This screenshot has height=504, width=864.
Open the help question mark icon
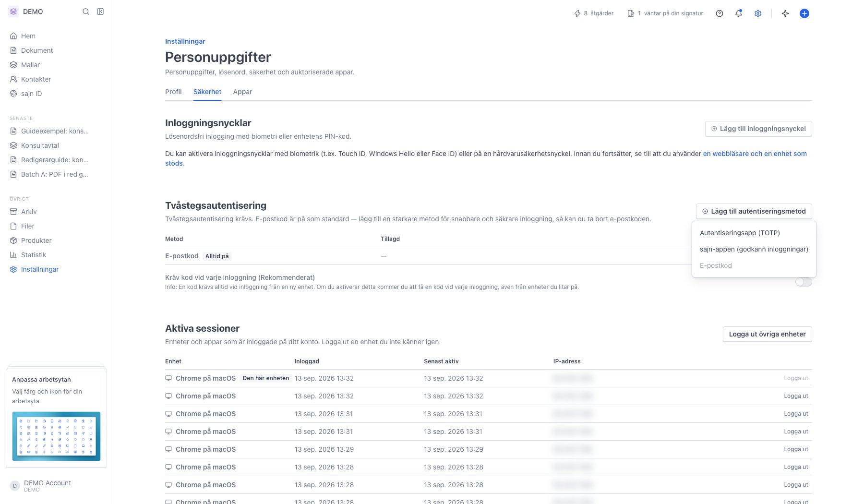[x=720, y=13]
